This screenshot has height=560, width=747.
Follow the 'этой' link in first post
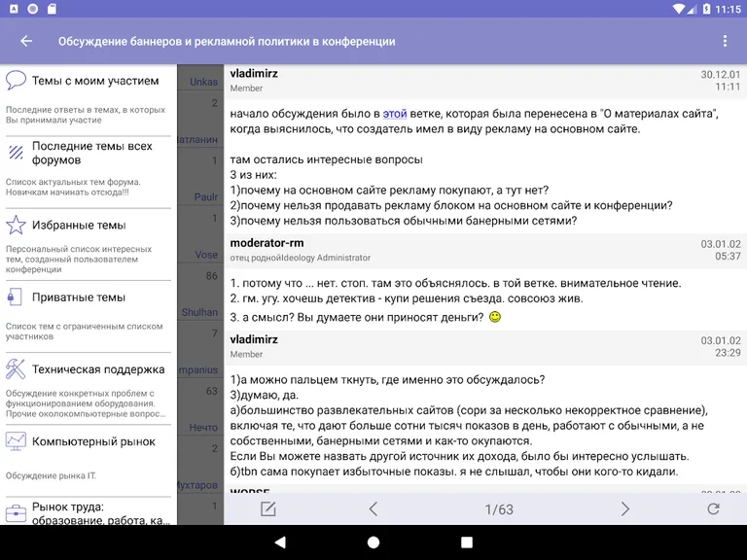395,114
